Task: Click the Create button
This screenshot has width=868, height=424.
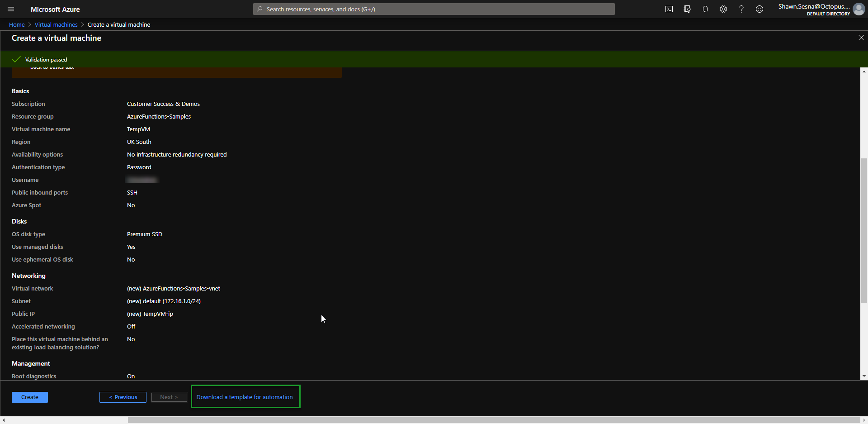Action: point(30,397)
